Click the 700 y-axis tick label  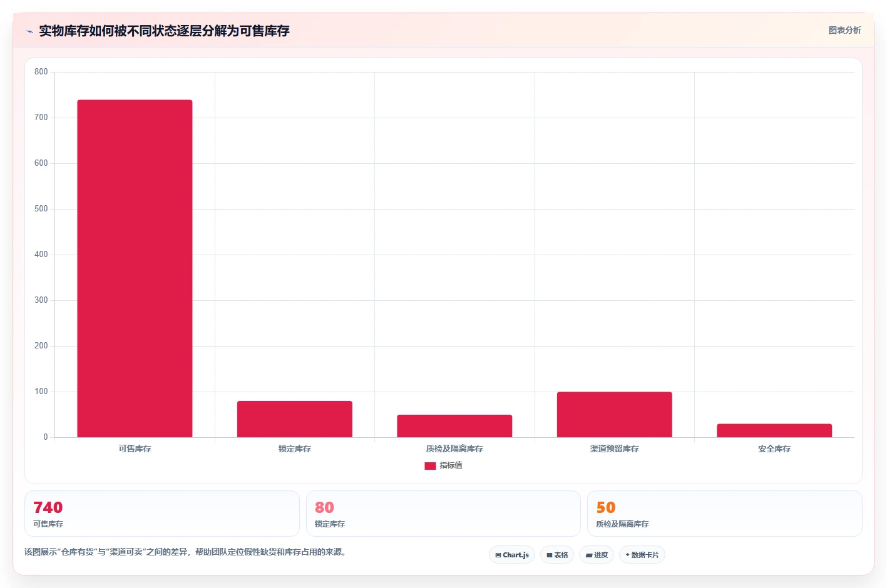pyautogui.click(x=41, y=118)
